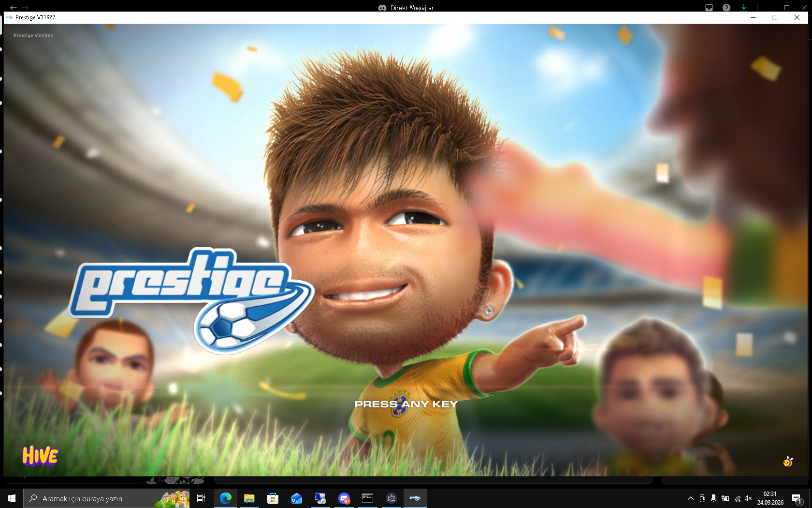The width and height of the screenshot is (812, 508).
Task: Open the Discord inbox icon
Action: coord(709,8)
